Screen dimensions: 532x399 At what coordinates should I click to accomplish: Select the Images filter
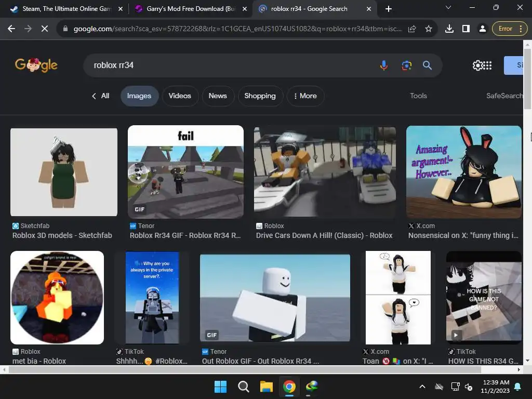coord(139,96)
